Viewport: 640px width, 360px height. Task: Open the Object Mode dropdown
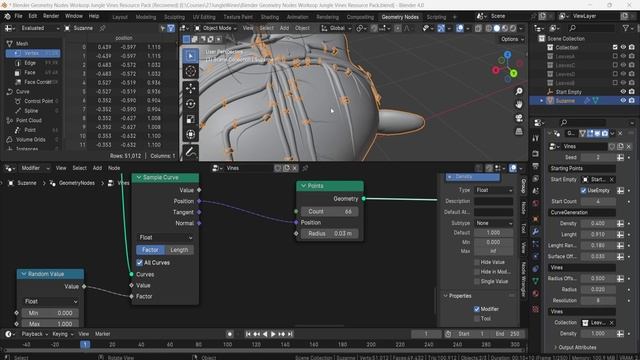(x=215, y=28)
